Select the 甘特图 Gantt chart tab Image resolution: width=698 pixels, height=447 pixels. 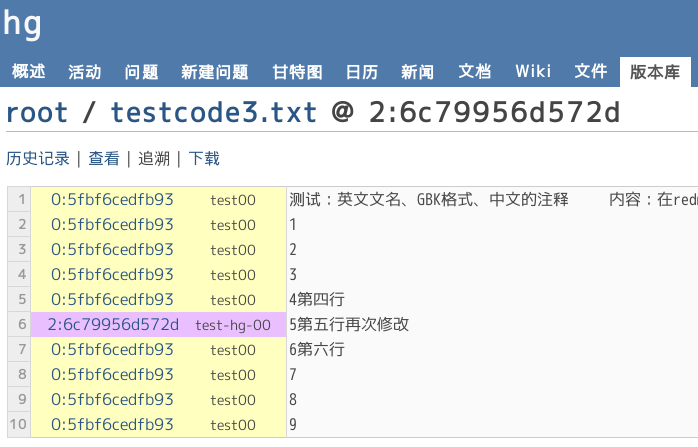pyautogui.click(x=297, y=71)
